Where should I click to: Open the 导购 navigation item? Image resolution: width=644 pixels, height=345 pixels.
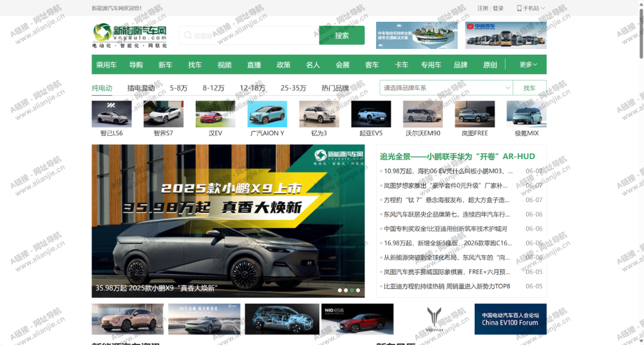tap(136, 64)
